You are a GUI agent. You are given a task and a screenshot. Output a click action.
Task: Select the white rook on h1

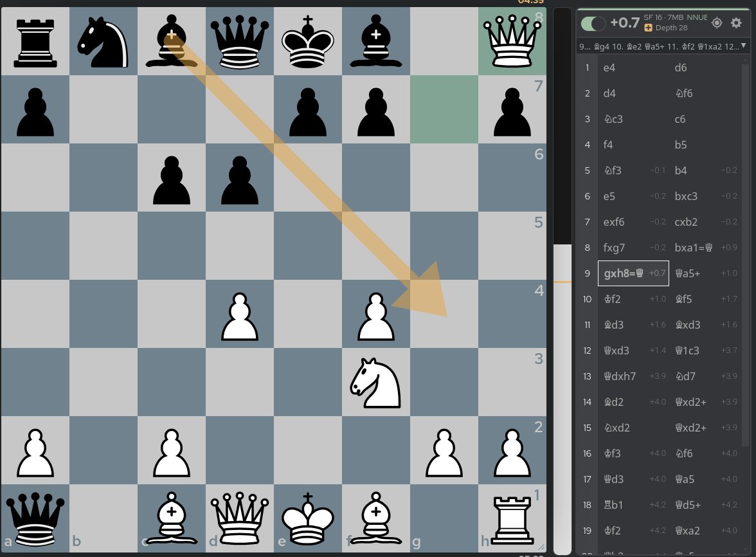(x=512, y=520)
